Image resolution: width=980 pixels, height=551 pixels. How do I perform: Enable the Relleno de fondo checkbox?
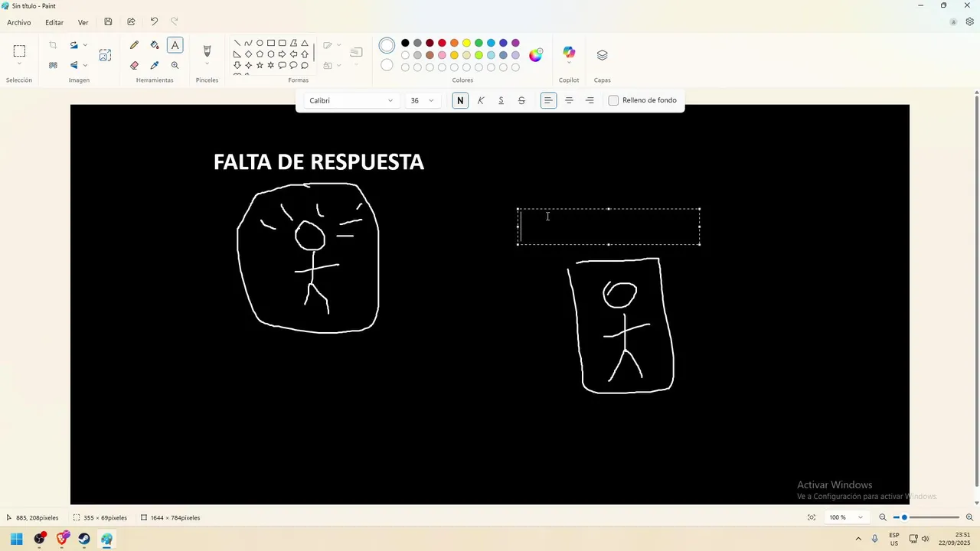pos(613,100)
